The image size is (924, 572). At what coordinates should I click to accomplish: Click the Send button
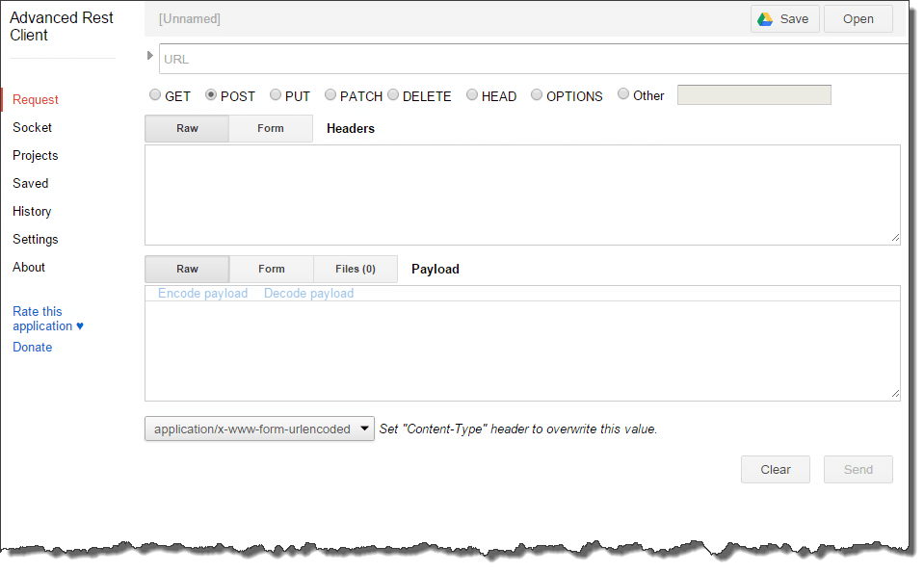[858, 470]
